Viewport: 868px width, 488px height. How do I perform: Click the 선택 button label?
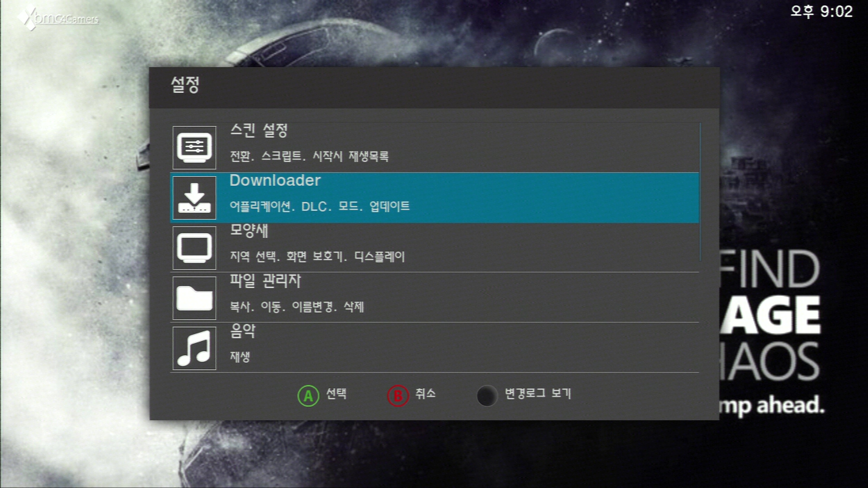[336, 394]
